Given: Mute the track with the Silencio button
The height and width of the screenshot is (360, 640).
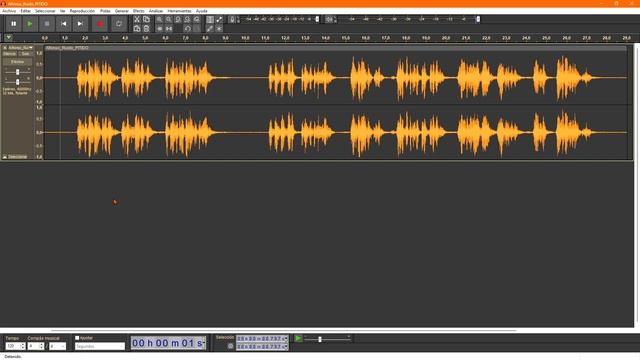Looking at the screenshot, I should coord(10,54).
